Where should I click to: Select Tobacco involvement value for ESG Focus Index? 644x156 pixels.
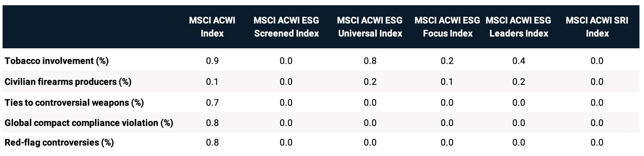447,61
